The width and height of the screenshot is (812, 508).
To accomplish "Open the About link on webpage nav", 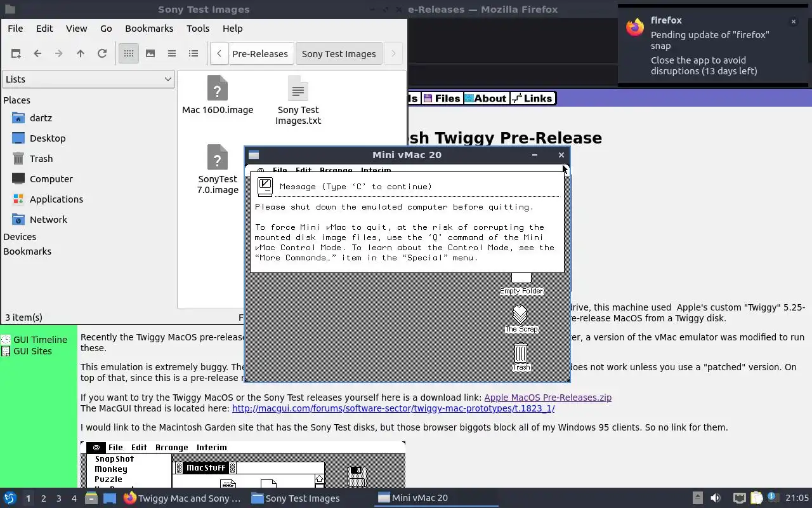I will coord(485,98).
